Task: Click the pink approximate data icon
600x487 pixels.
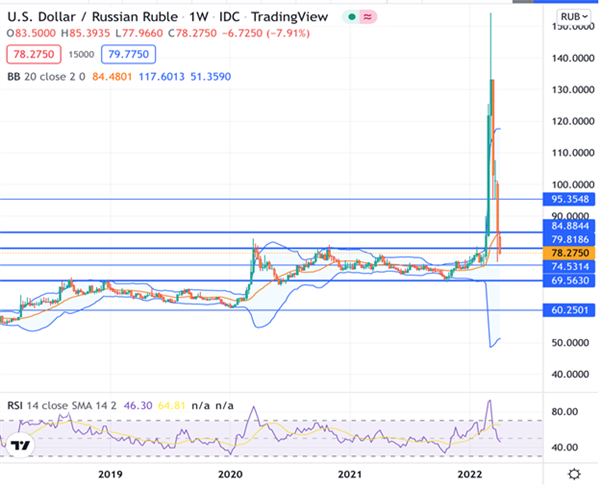Action: tap(367, 17)
